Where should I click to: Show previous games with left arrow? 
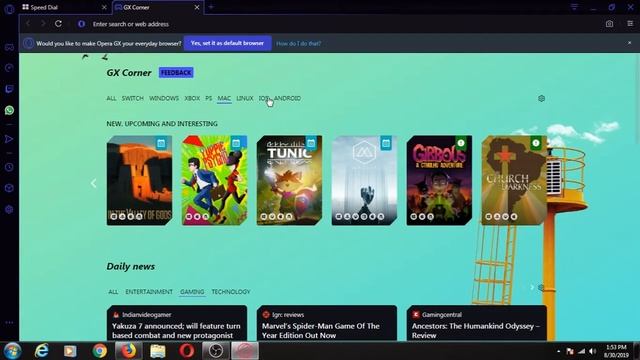pyautogui.click(x=93, y=183)
